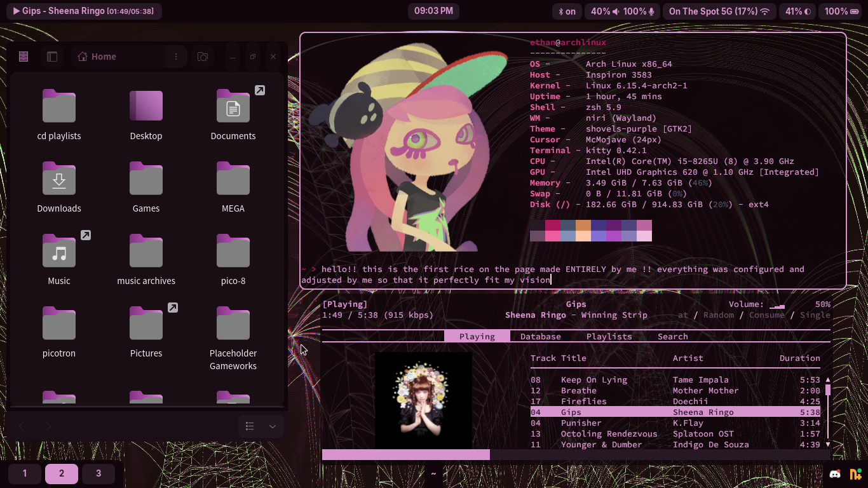The image size is (868, 488).
Task: Click the 41% brightness indicator
Action: coord(798,11)
